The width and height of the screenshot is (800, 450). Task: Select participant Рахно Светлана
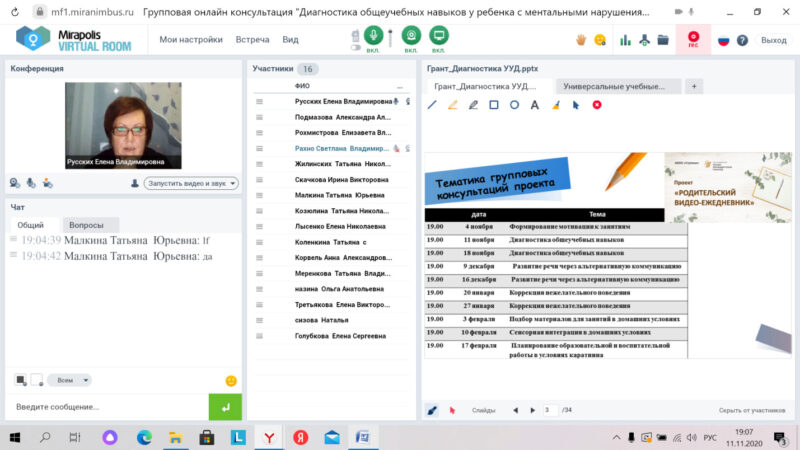click(x=341, y=148)
